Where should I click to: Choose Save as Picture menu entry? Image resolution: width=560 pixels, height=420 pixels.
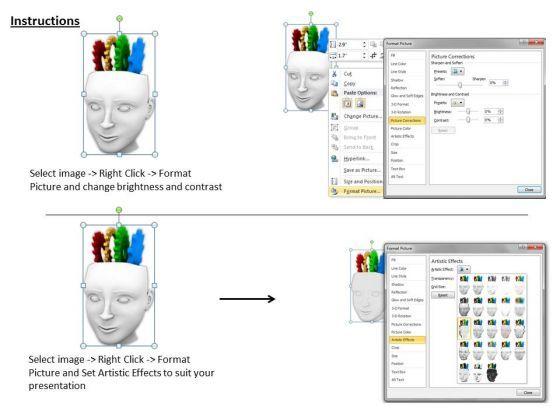362,170
